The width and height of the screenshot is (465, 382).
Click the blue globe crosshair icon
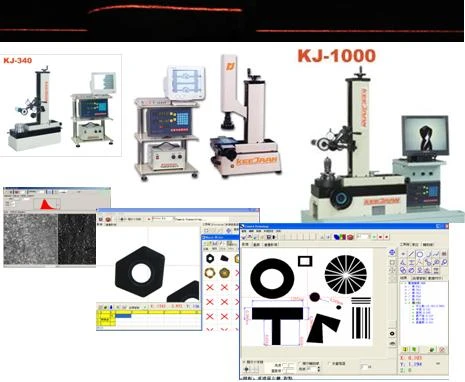[x=392, y=253]
